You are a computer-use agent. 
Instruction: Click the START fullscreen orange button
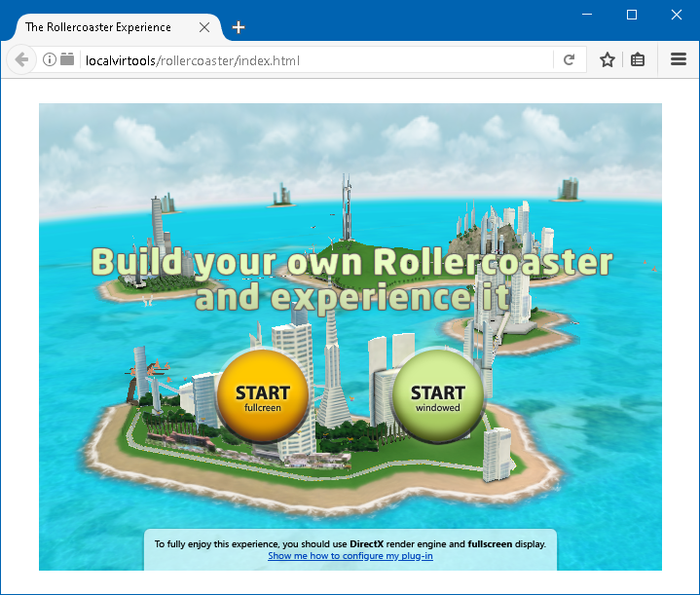pos(263,395)
